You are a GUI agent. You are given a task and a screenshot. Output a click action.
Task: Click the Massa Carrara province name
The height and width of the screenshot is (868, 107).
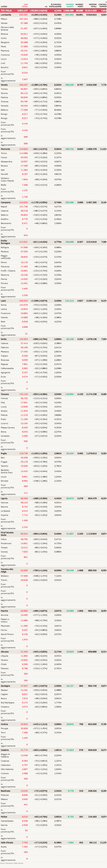pos(7,428)
